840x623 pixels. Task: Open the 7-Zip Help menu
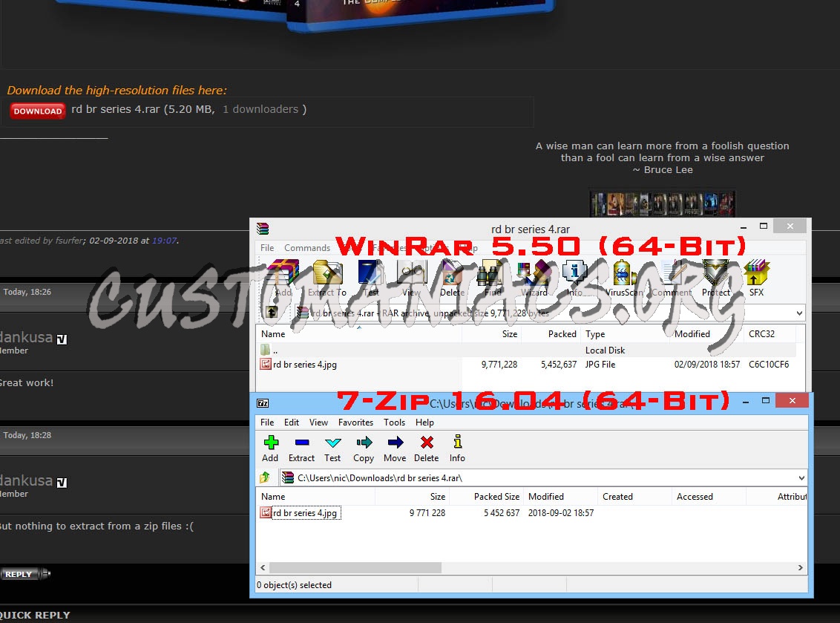click(424, 423)
